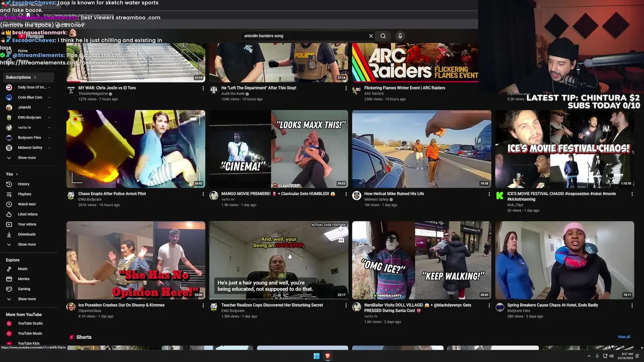Open the Windows Start menu

[316, 356]
